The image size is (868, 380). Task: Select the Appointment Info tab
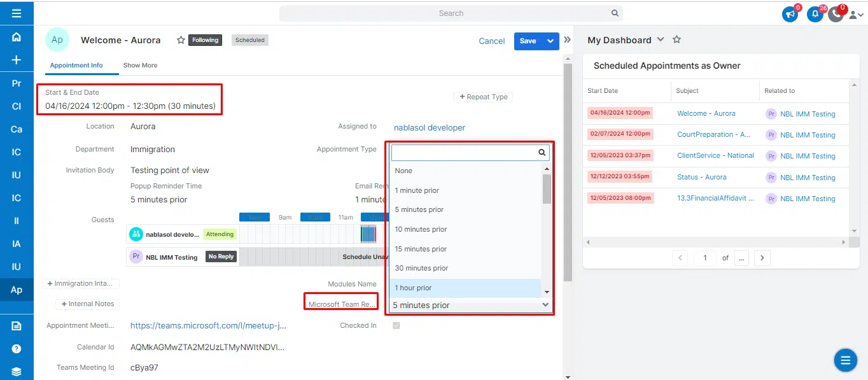[76, 66]
